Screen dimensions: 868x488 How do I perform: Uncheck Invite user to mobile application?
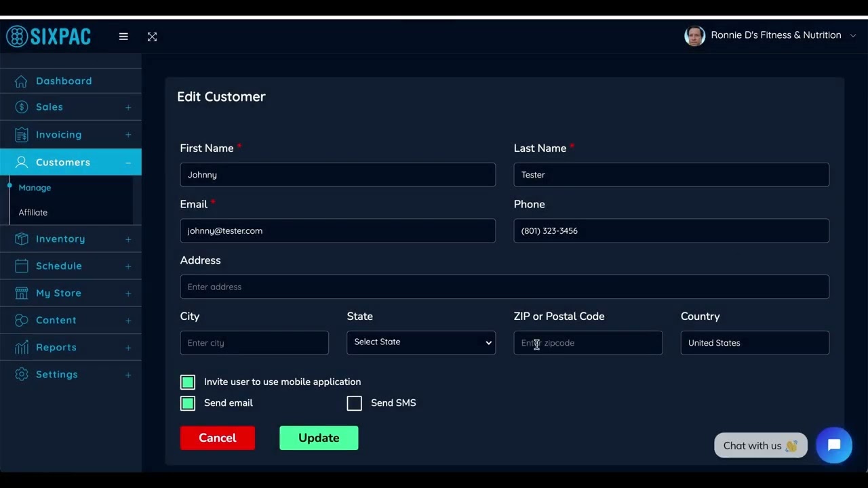click(188, 382)
